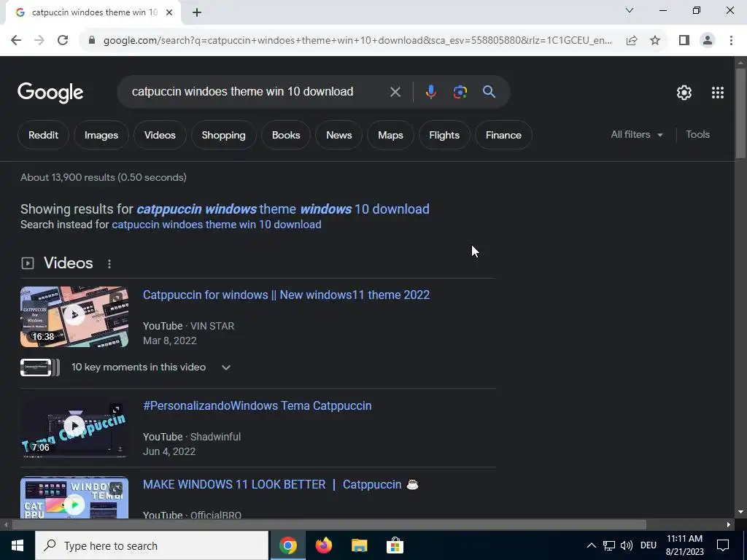
Task: Expand 10 key moments in this video
Action: coord(226,367)
